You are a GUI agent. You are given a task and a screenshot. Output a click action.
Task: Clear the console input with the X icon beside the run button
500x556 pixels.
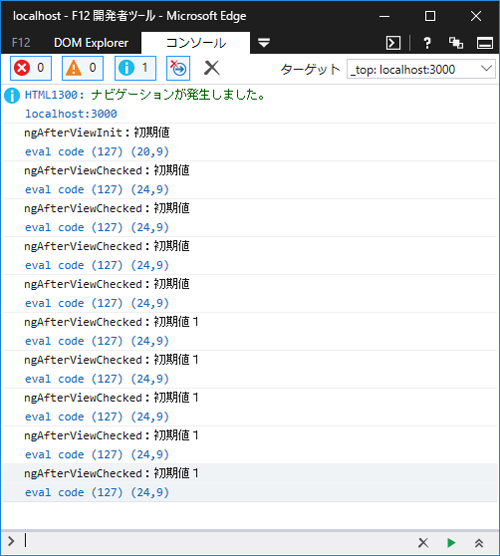(423, 543)
